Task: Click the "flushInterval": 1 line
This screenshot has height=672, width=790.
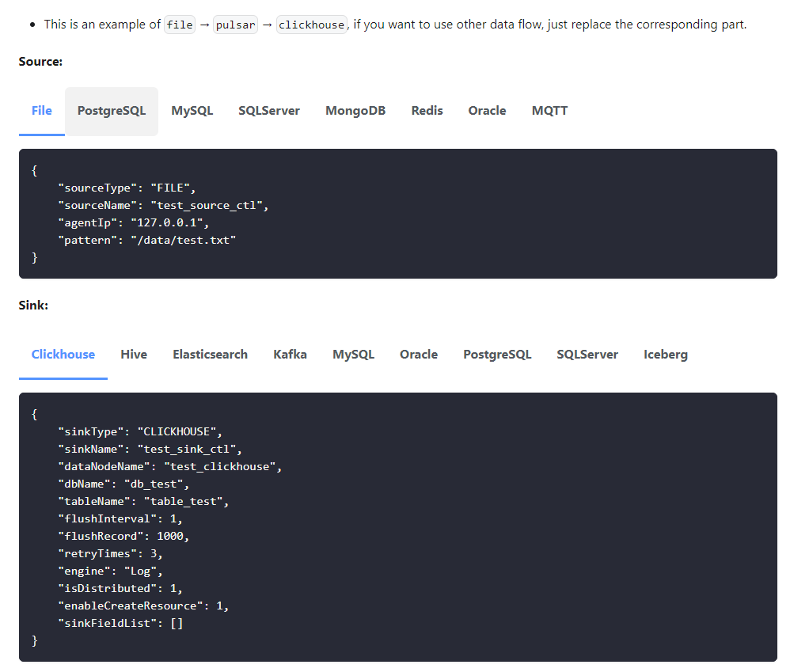Action: (120, 519)
